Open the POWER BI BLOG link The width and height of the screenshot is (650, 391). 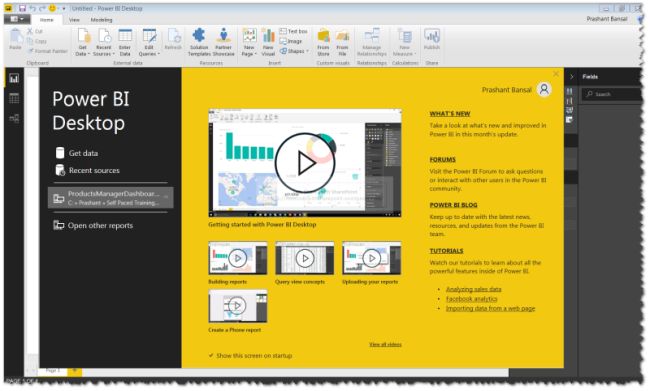[453, 205]
